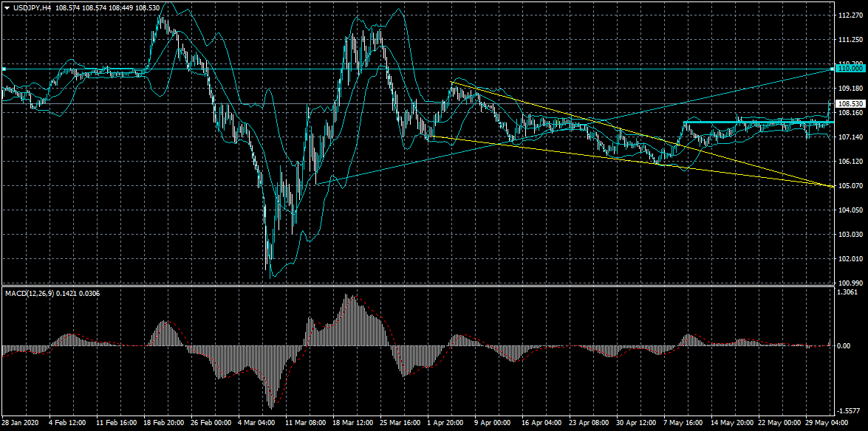The width and height of the screenshot is (868, 431).
Task: Click the 112.270 value on the price scale
Action: [x=851, y=16]
